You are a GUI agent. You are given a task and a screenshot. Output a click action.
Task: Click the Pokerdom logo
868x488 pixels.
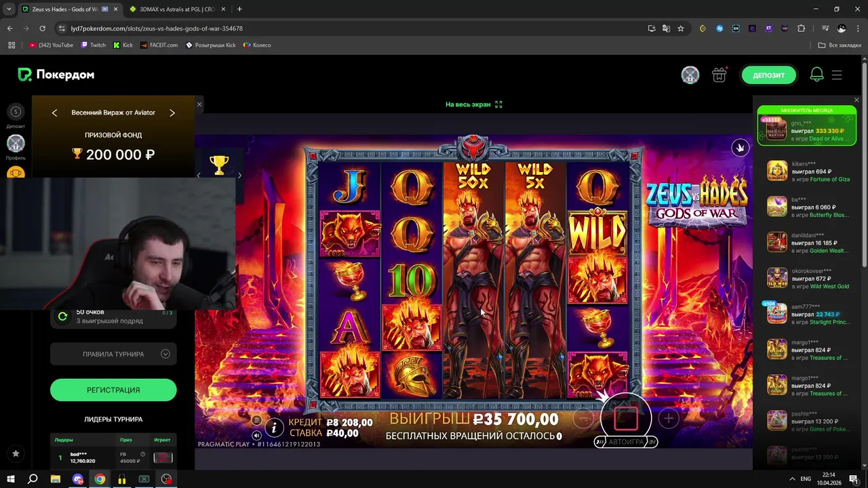56,75
